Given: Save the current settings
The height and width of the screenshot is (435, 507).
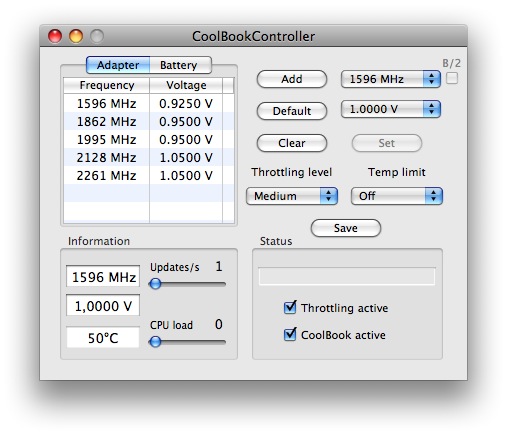Looking at the screenshot, I should click(x=346, y=228).
